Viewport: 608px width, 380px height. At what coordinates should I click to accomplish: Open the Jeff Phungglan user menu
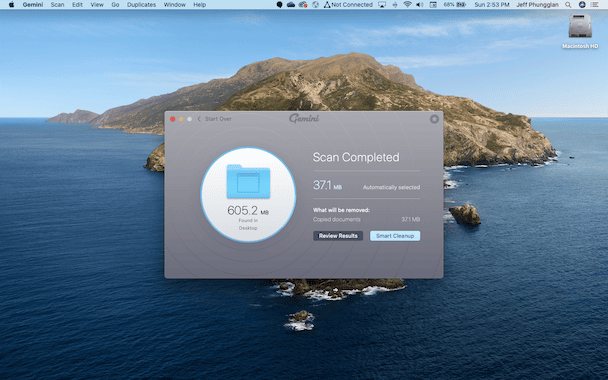pos(537,5)
